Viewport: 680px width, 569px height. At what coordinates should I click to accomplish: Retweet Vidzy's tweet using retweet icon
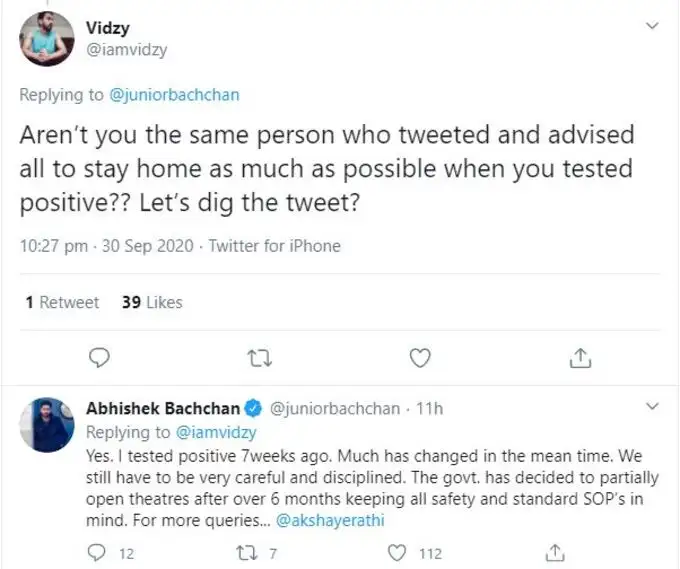coord(259,356)
